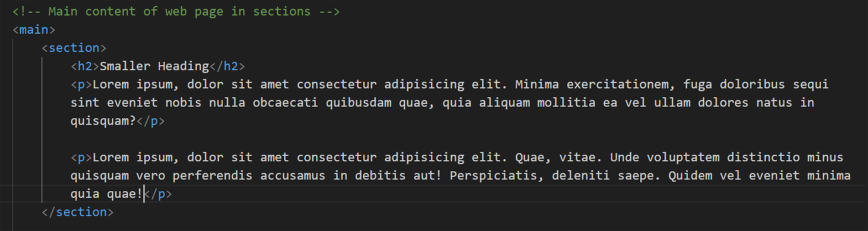Click the HTML comment about main content
The height and width of the screenshot is (231, 868).
(176, 12)
